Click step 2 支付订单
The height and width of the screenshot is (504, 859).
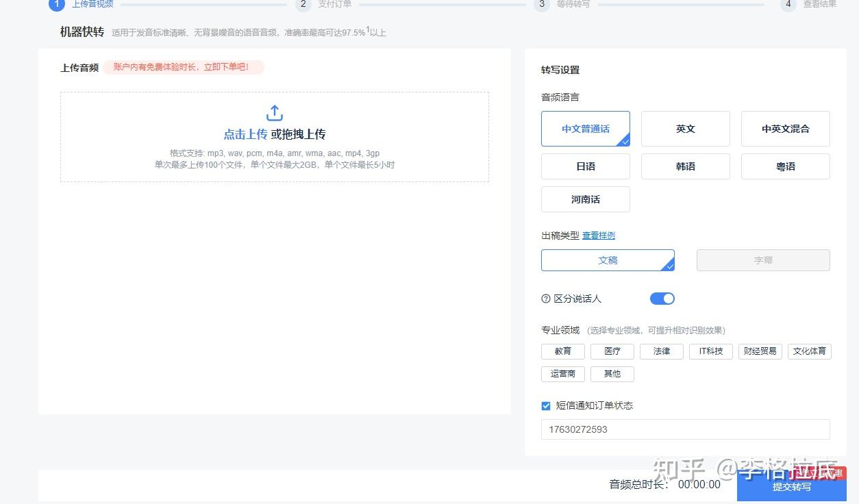point(324,4)
